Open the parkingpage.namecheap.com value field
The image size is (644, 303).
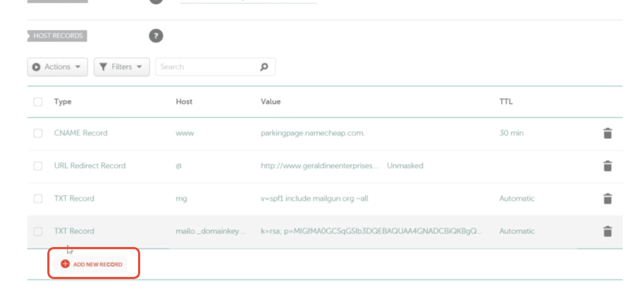tap(312, 133)
